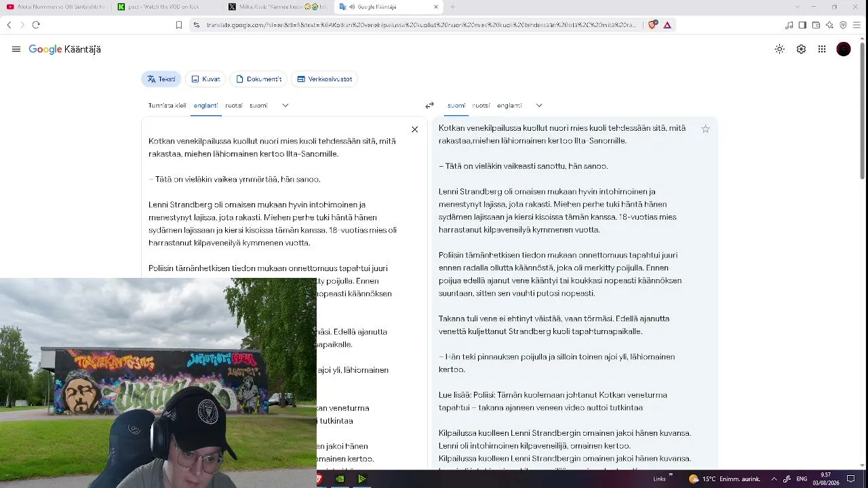This screenshot has height=488, width=868.
Task: Open the Brave Wallet icon
Action: click(x=816, y=25)
